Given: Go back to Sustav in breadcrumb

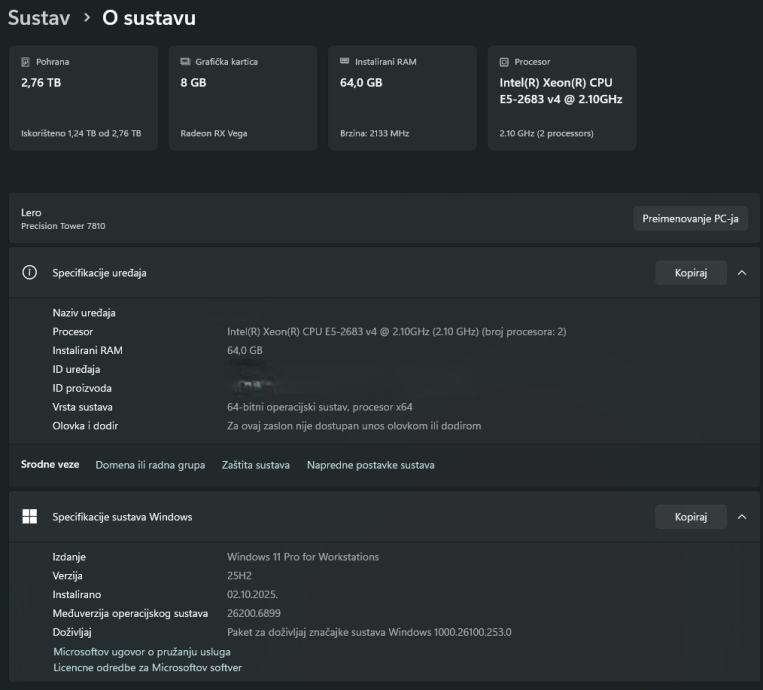Looking at the screenshot, I should [38, 18].
